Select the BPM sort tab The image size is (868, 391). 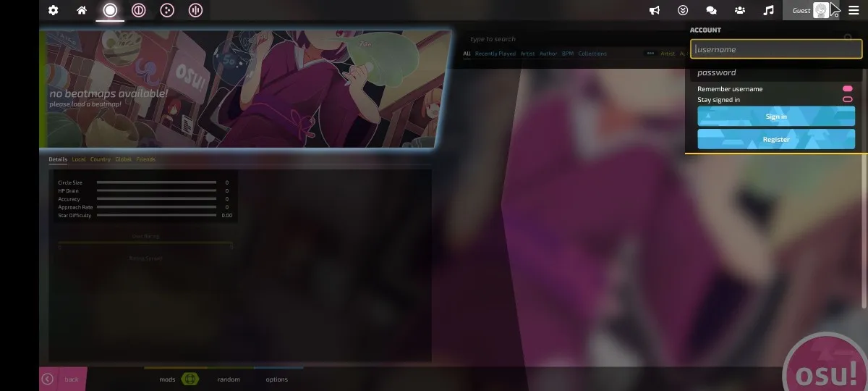pyautogui.click(x=568, y=54)
